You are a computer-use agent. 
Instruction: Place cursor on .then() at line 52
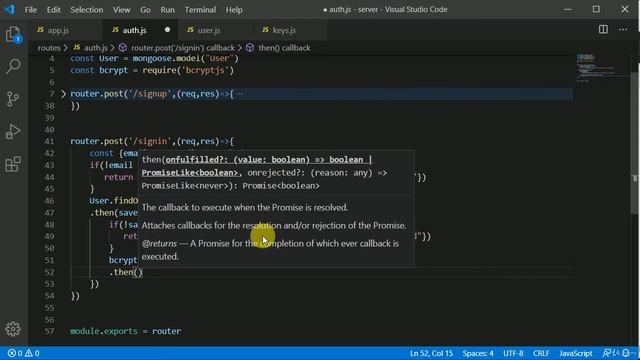click(x=126, y=272)
